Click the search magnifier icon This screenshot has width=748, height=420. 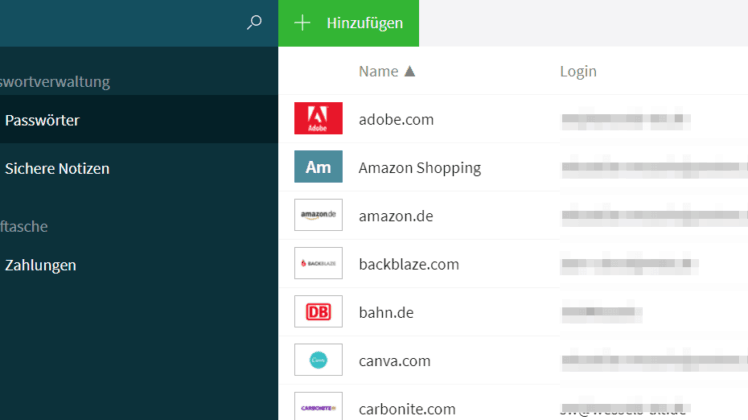[x=254, y=22]
